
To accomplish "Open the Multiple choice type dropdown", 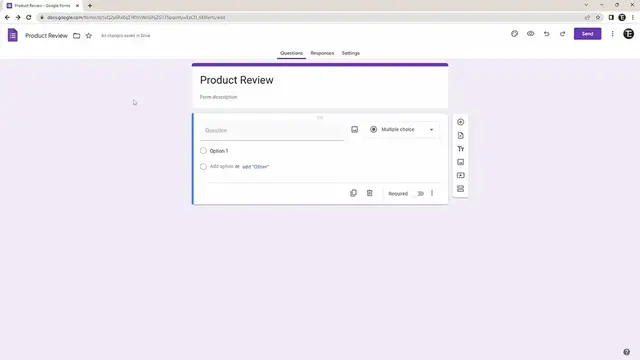I will [x=402, y=129].
